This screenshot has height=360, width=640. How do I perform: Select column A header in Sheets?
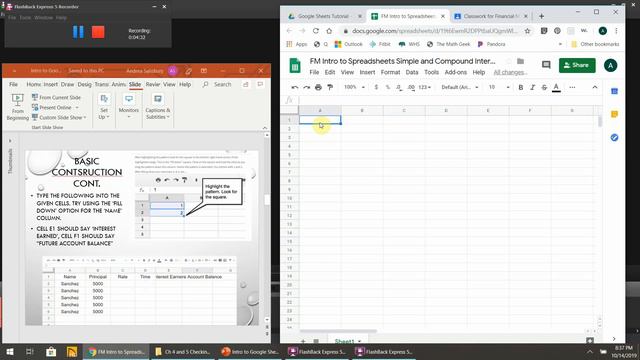tap(320, 110)
